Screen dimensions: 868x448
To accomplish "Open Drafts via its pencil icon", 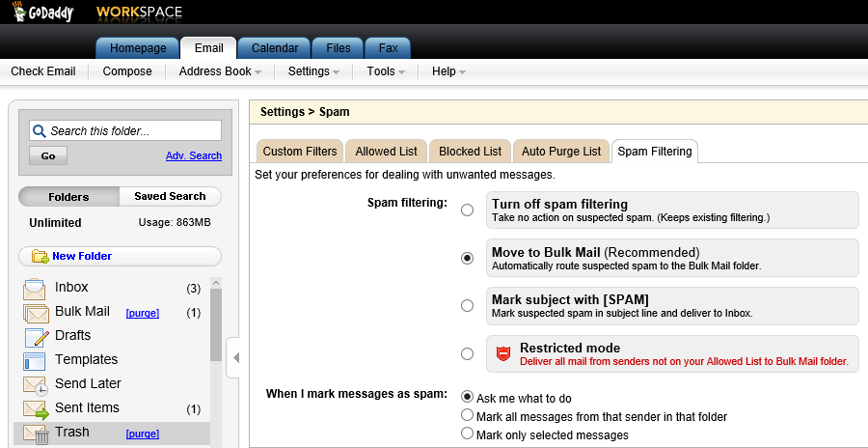I will [x=36, y=337].
